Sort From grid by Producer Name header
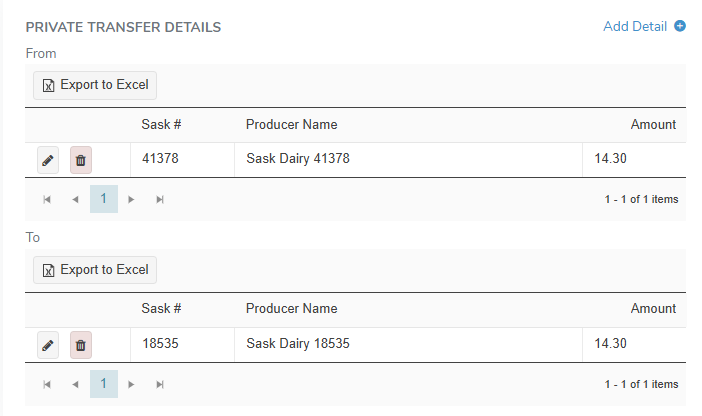 (x=291, y=125)
